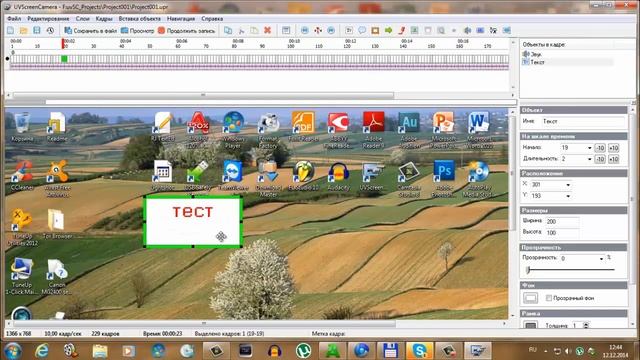
Task: Select Звук in objects list
Action: 533,54
